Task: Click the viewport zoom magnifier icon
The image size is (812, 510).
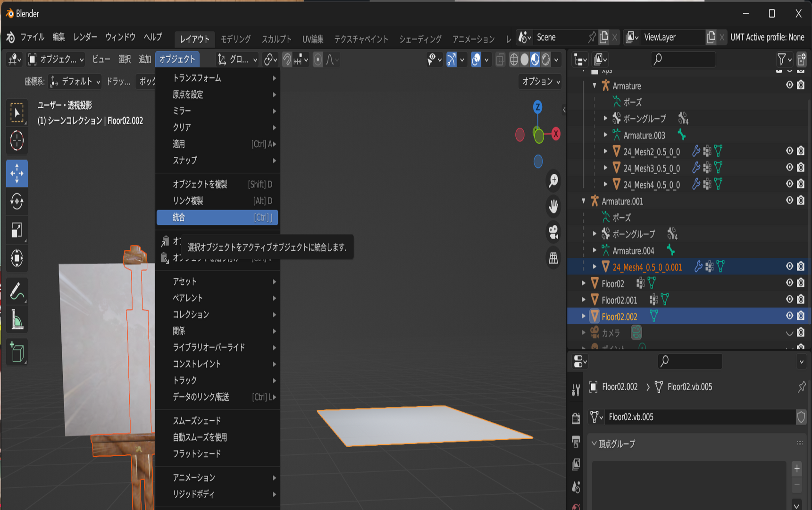Action: click(x=553, y=180)
